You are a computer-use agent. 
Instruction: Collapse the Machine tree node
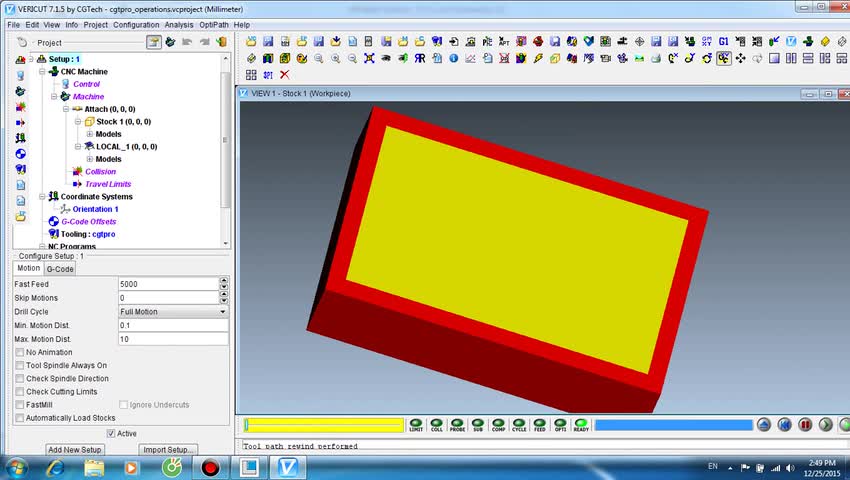pos(54,97)
